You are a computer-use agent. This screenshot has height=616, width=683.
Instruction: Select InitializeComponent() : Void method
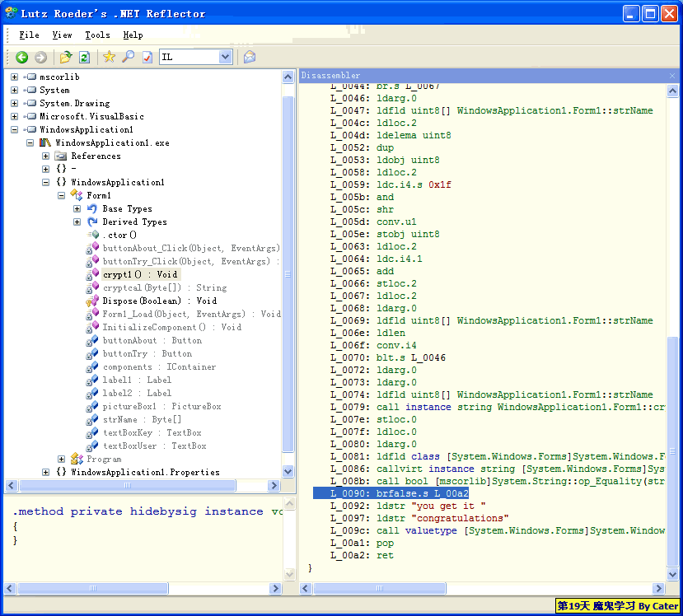[171, 327]
